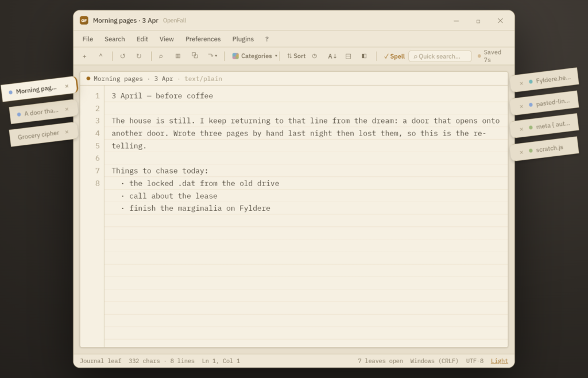Open the Preferences menu
This screenshot has width=588, height=378.
pos(203,39)
